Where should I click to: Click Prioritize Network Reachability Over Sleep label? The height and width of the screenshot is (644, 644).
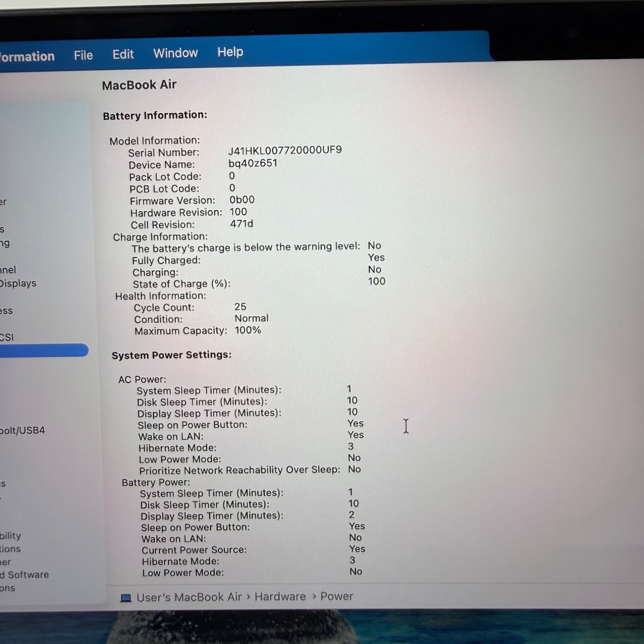point(240,471)
